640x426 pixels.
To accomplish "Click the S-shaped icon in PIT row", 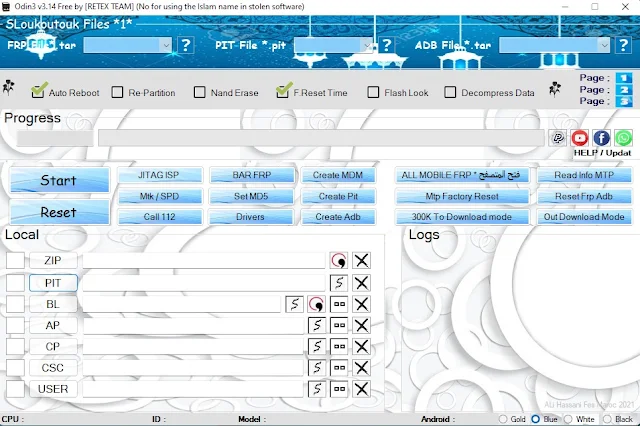I will [x=339, y=283].
